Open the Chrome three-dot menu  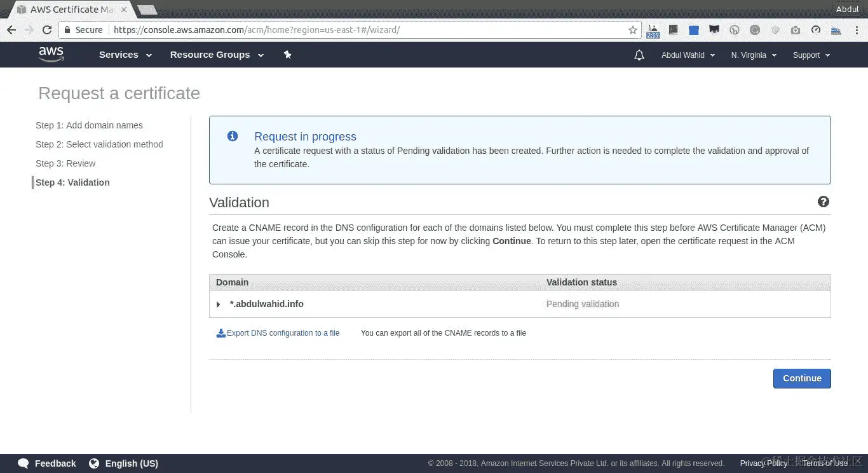tap(857, 30)
